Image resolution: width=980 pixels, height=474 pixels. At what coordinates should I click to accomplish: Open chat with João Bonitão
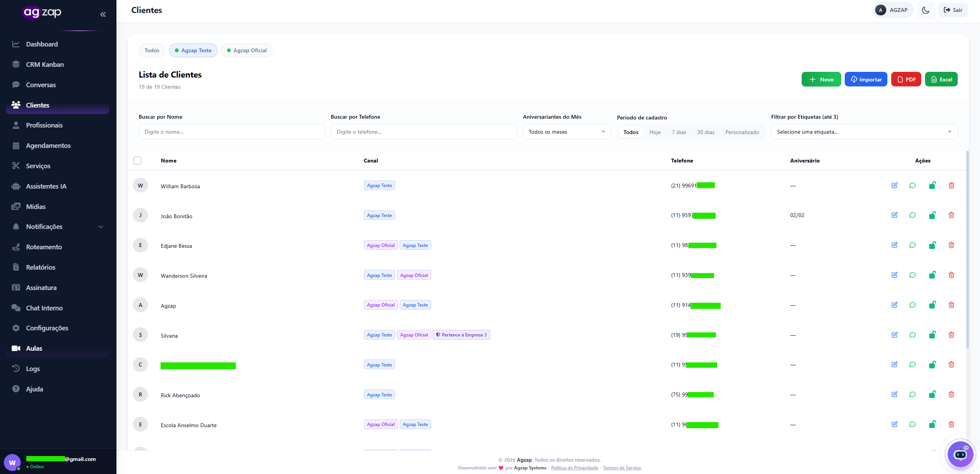tap(912, 215)
